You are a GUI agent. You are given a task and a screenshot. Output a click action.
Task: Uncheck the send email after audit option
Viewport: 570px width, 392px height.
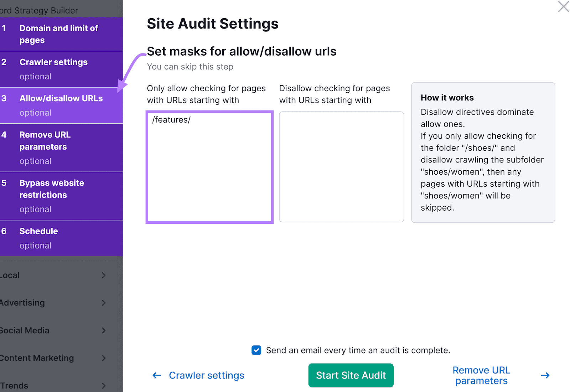256,350
